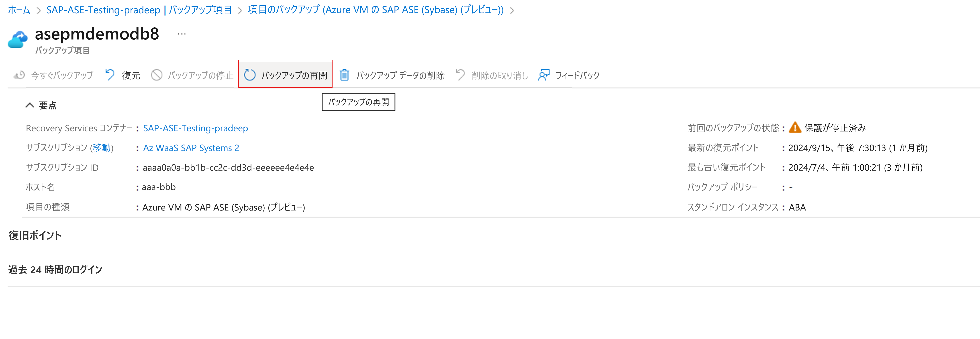980x339 pixels.
Task: Select the サブスクリプション ID value text
Action: pyautogui.click(x=228, y=168)
